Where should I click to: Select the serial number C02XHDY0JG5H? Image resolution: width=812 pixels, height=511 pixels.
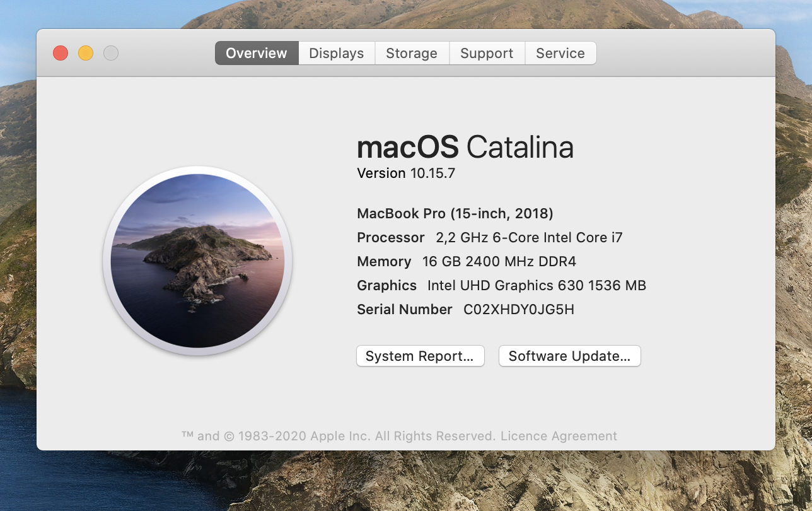(519, 309)
